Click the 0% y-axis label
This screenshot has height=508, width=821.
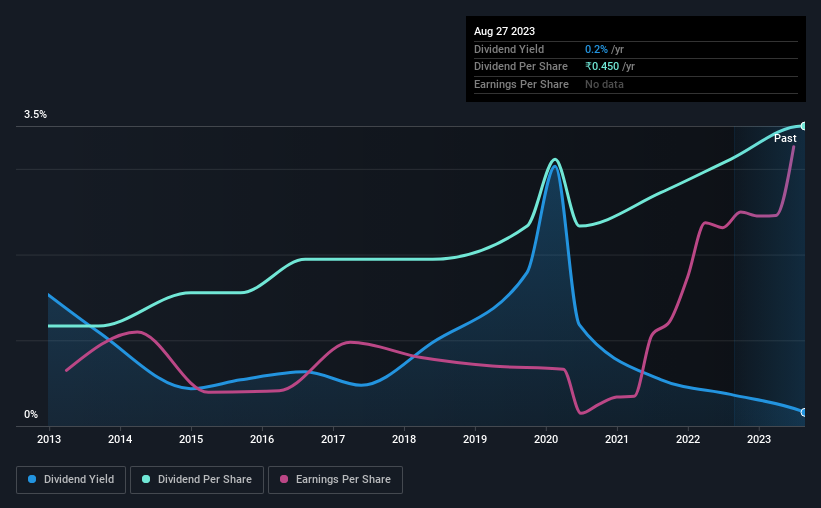[31, 415]
